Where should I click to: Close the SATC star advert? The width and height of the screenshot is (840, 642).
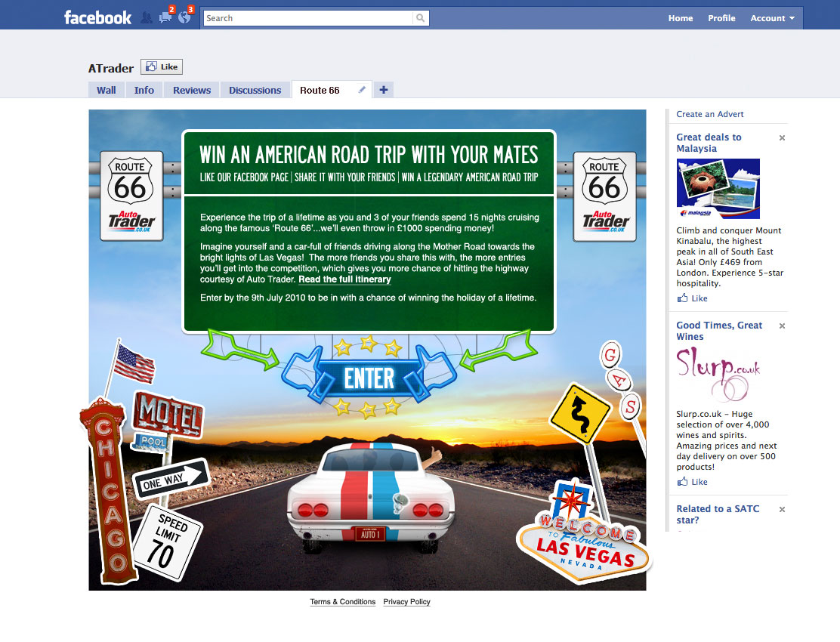click(782, 509)
